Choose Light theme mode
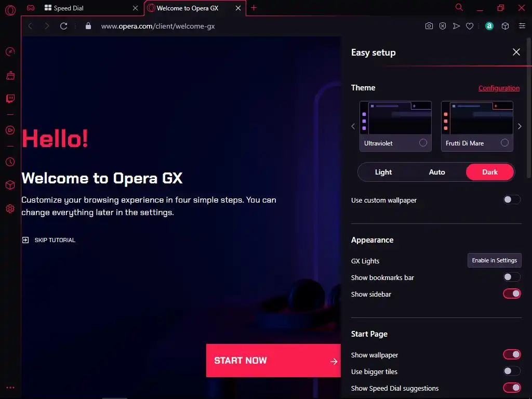Screen dimensions: 532x399 click(x=383, y=172)
